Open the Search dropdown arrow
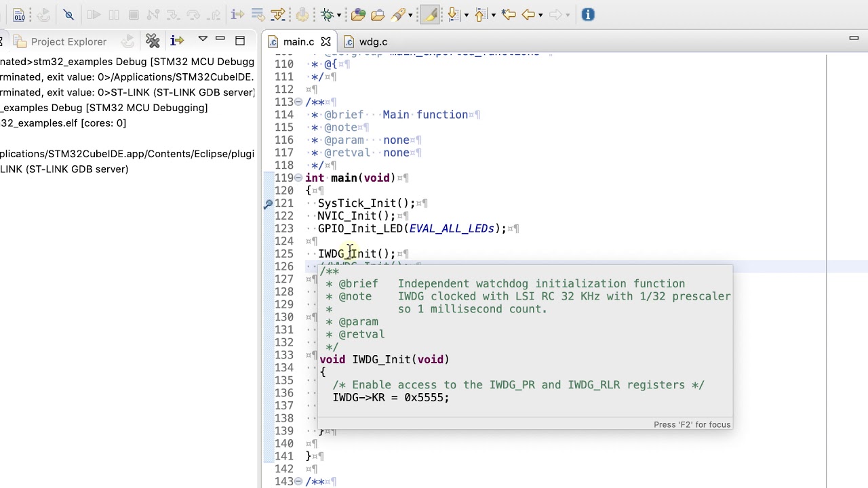Viewport: 868px width, 488px height. coord(410,15)
